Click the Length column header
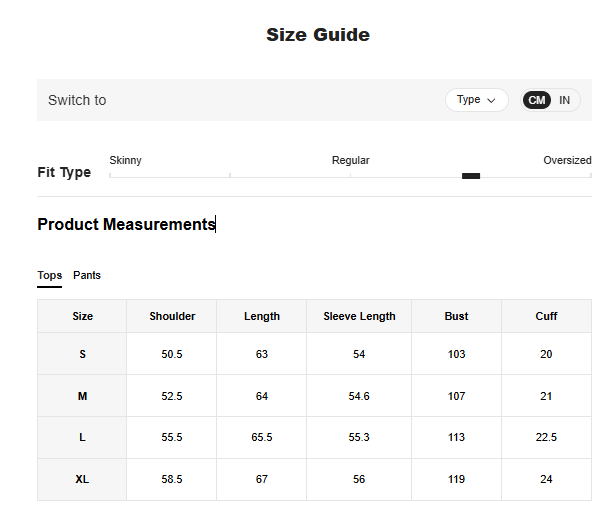Viewport: 607px width, 505px height. tap(262, 316)
